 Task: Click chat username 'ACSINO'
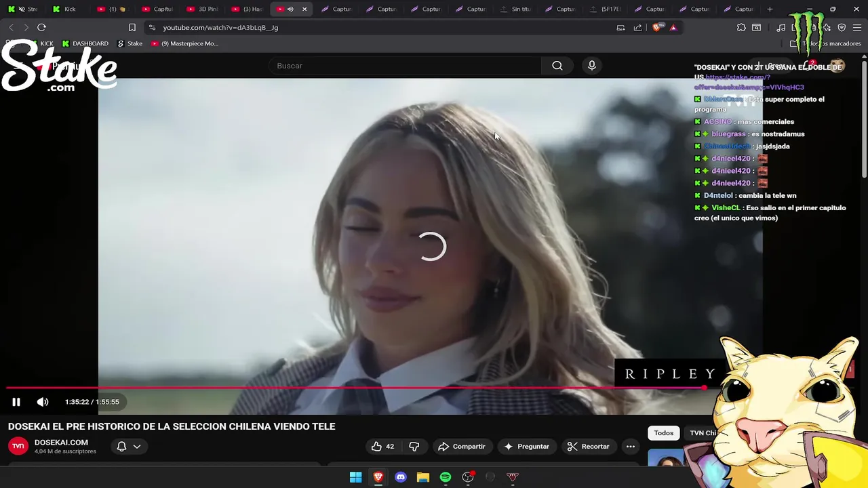717,122
